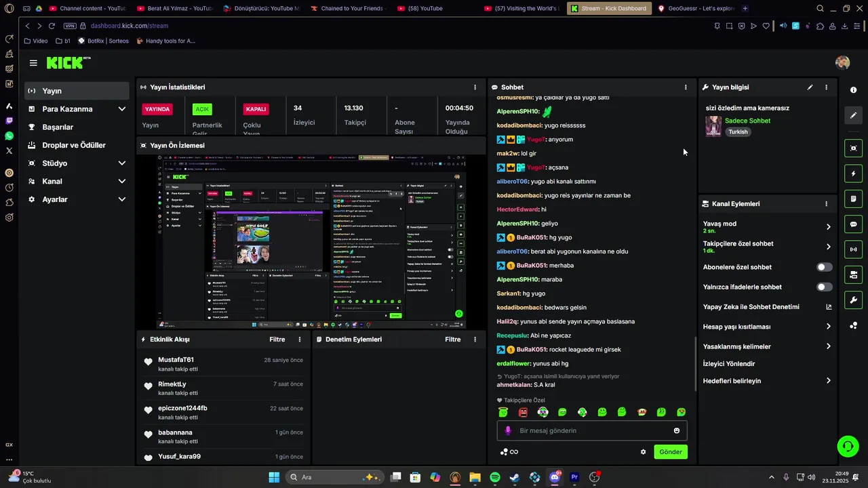
Task: Toggle Abonelere özel sohbet switch
Action: tap(825, 267)
